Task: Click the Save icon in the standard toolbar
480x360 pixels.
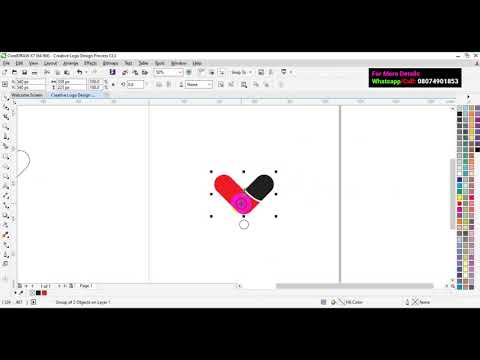Action: 24,72
